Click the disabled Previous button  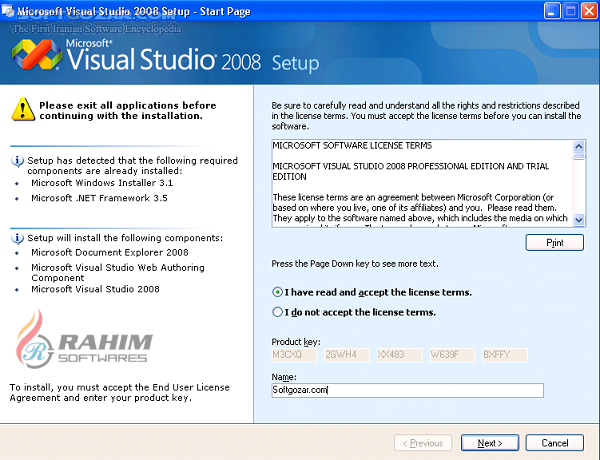click(x=423, y=443)
